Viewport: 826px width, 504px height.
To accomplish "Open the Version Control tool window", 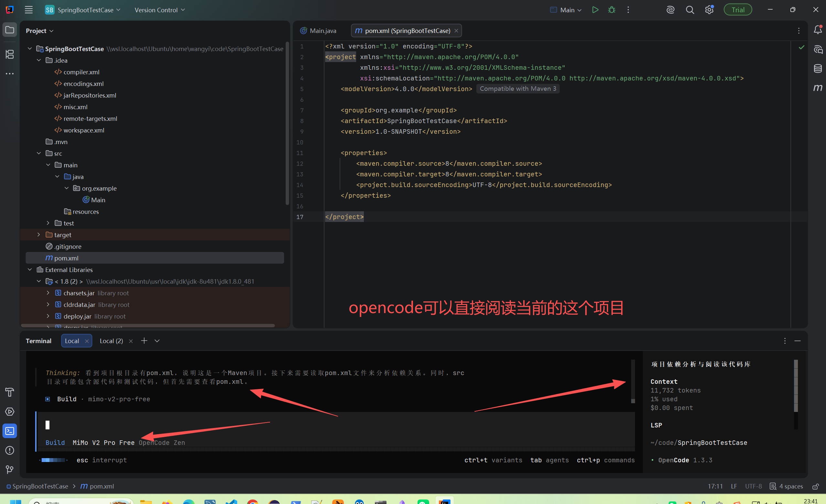I will tap(9, 470).
